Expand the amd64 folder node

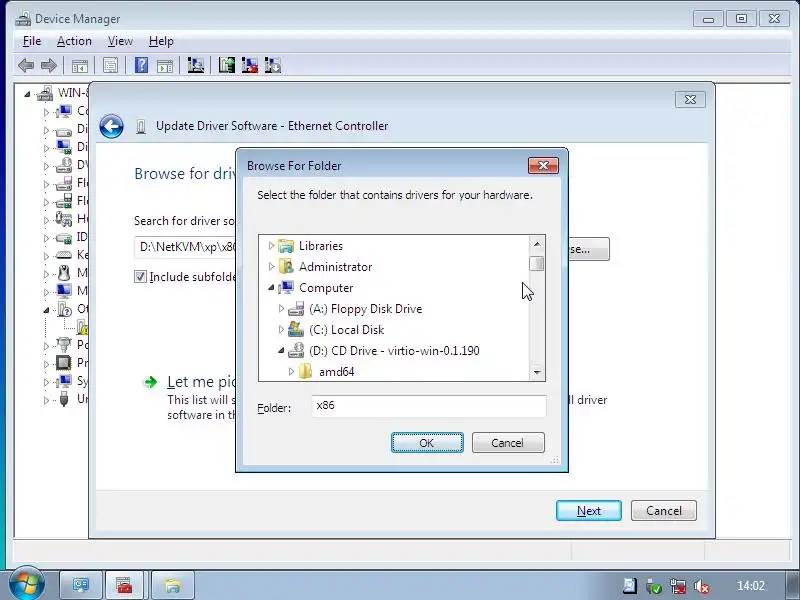coord(291,371)
